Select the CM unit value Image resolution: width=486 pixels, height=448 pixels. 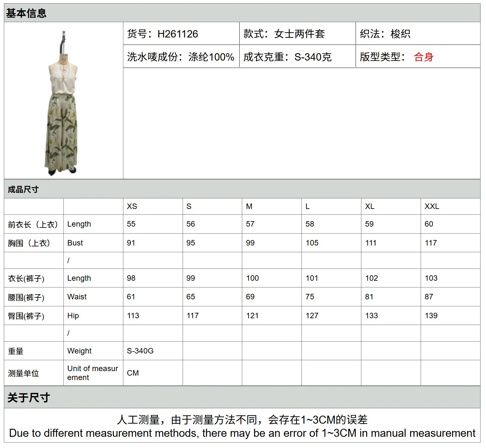pyautogui.click(x=153, y=373)
